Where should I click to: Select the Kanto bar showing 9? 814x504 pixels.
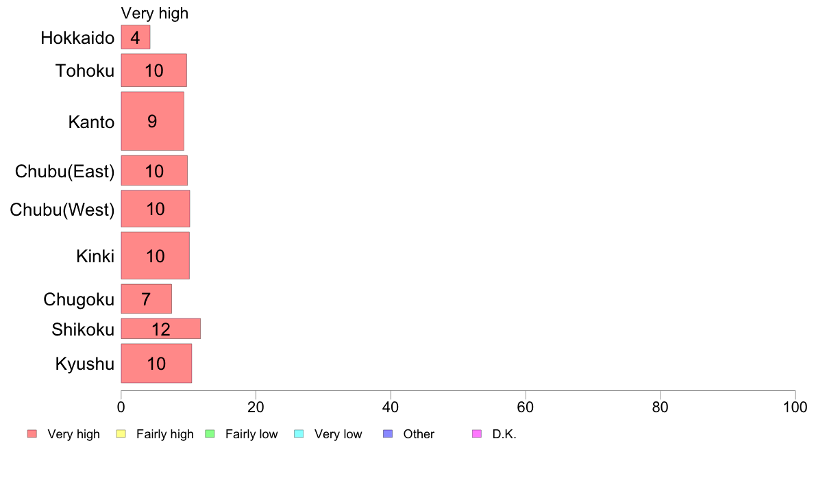pos(153,121)
